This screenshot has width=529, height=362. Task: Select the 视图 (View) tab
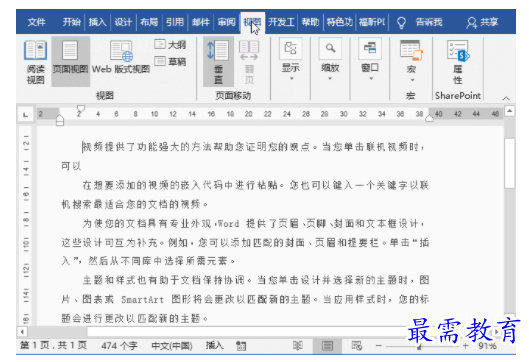click(252, 22)
